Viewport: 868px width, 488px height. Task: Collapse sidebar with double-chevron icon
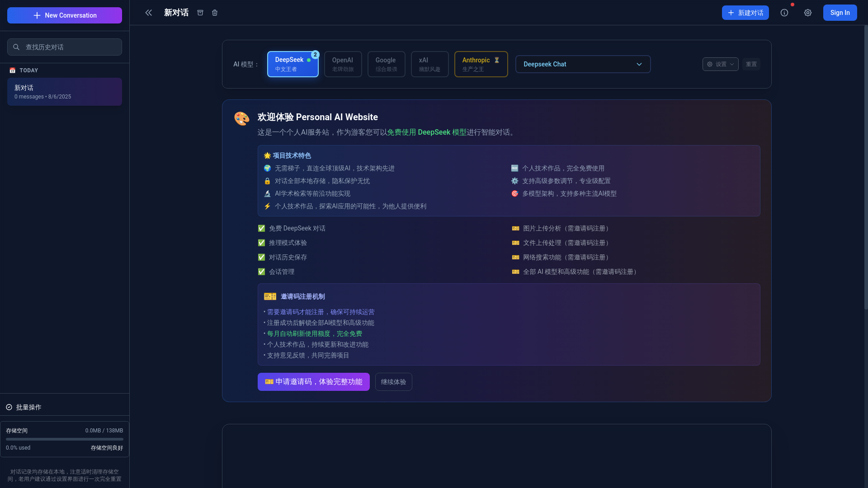pyautogui.click(x=148, y=13)
